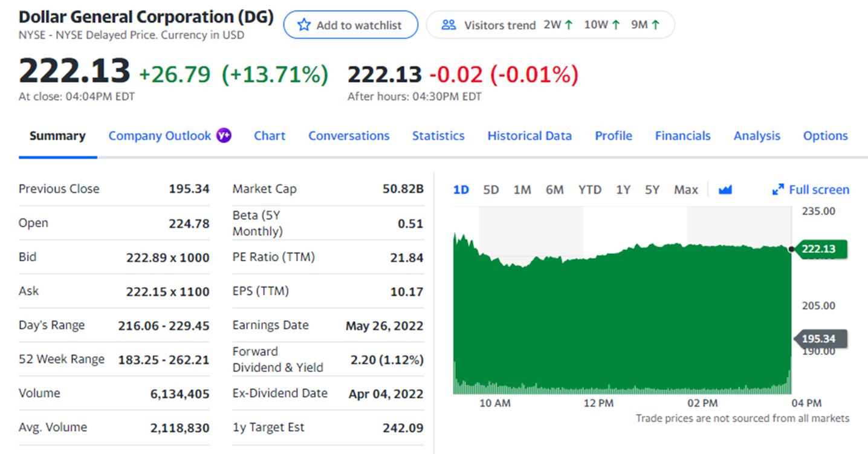Click the purple V+ premium badge
Screen dimensions: 868x454
[224, 135]
